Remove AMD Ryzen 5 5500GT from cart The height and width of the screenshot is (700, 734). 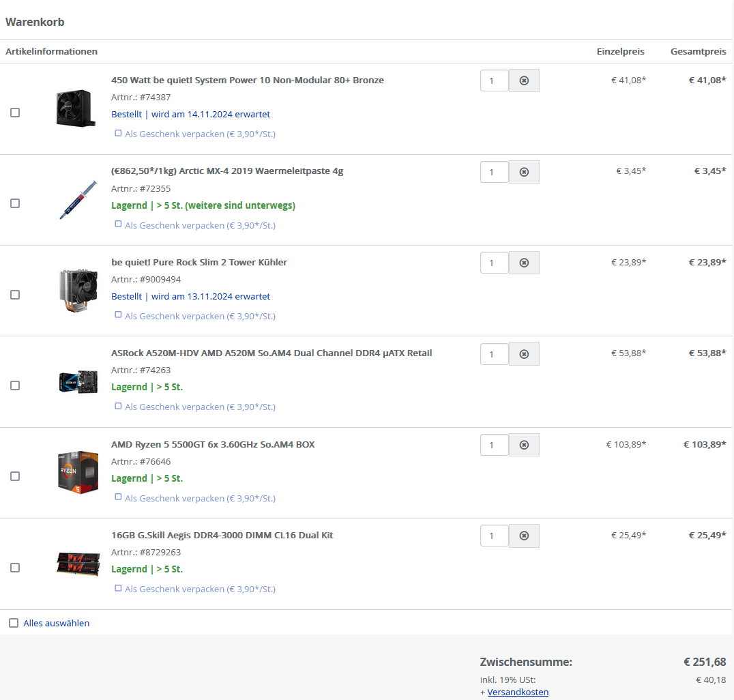(x=524, y=445)
